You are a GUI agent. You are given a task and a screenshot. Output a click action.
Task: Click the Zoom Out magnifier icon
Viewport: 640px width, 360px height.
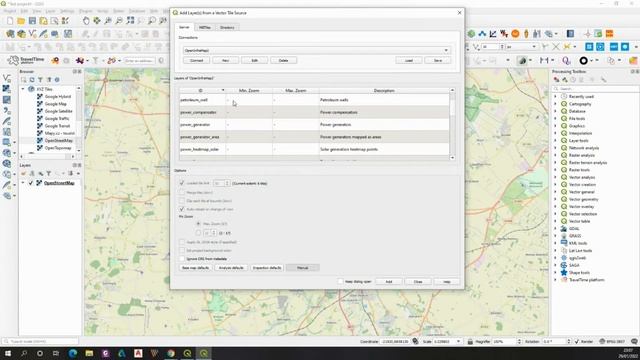(x=119, y=20)
